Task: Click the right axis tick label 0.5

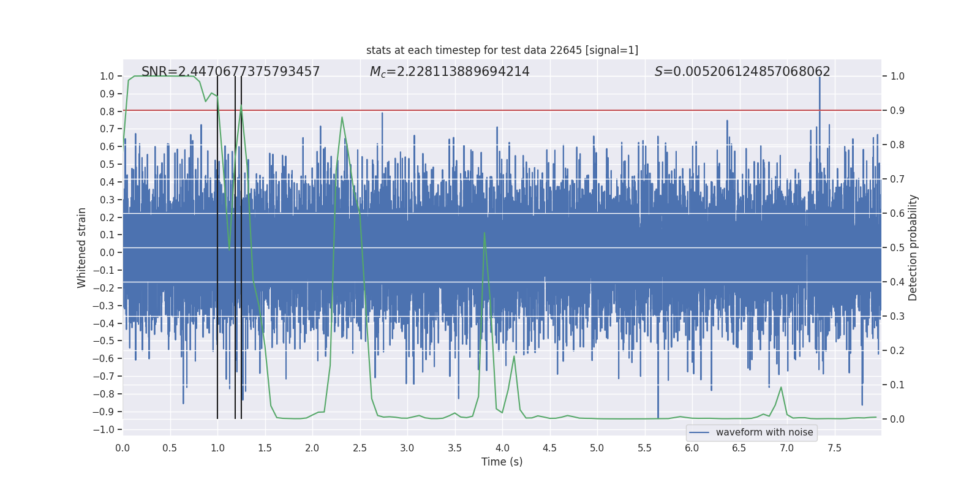Action: click(x=897, y=247)
